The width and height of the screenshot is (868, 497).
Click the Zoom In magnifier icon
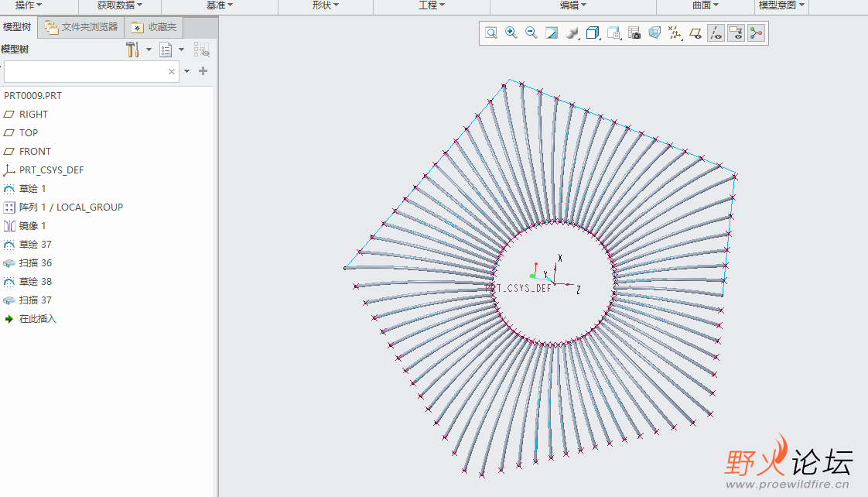click(x=511, y=33)
